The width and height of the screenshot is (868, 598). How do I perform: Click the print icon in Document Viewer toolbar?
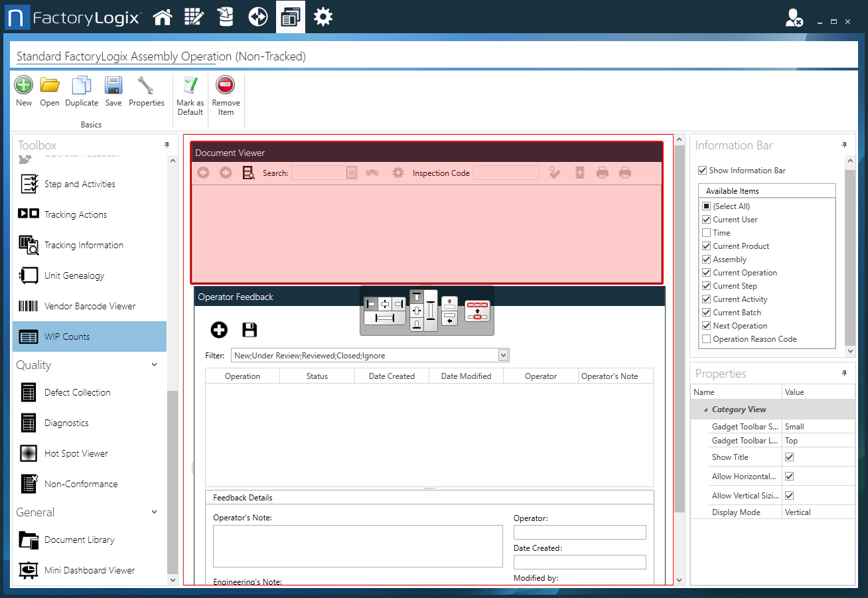click(603, 173)
